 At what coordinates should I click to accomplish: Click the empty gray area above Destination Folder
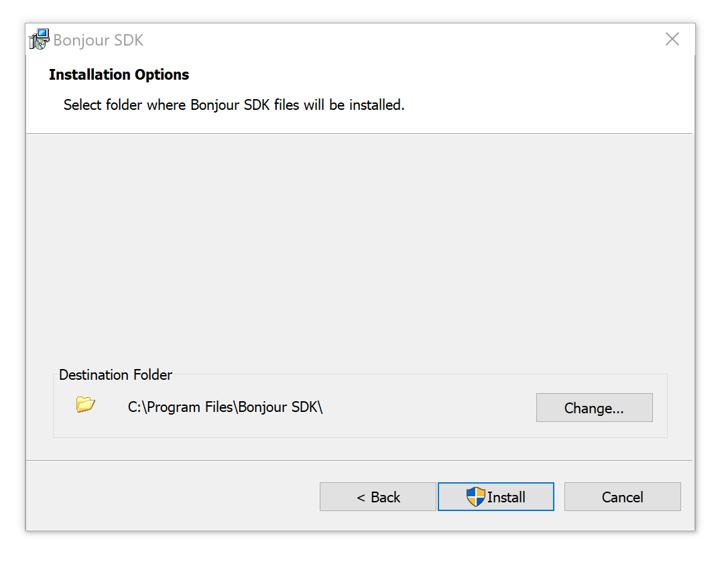coord(360,248)
